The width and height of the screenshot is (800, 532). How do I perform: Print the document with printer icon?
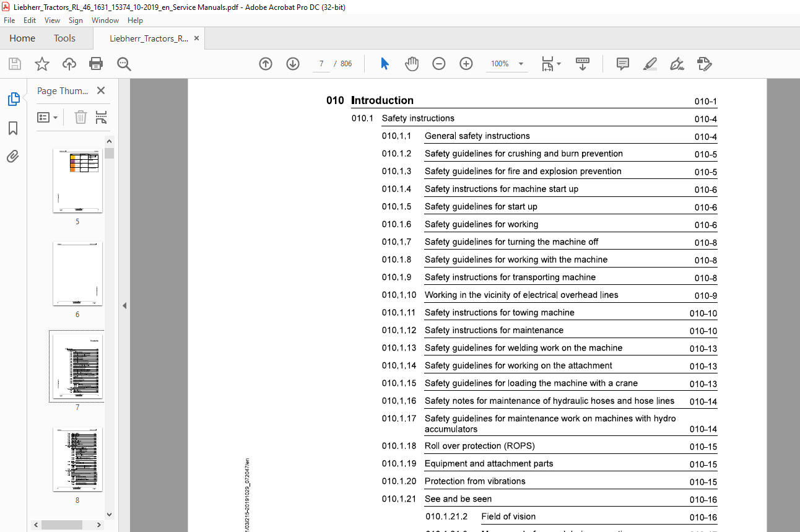(x=96, y=64)
